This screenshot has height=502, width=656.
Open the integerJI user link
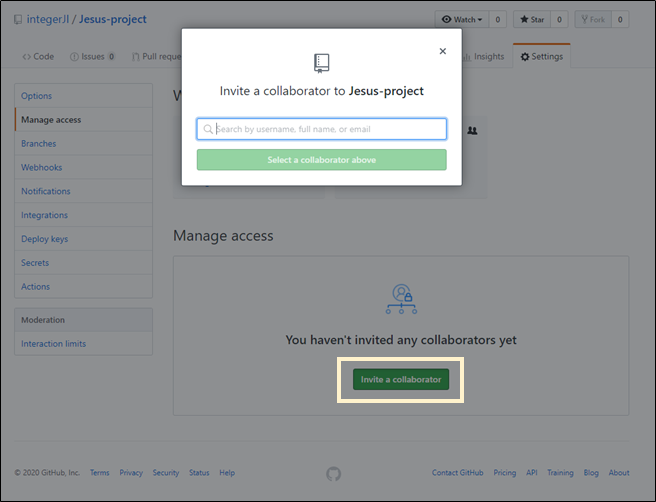[x=48, y=19]
